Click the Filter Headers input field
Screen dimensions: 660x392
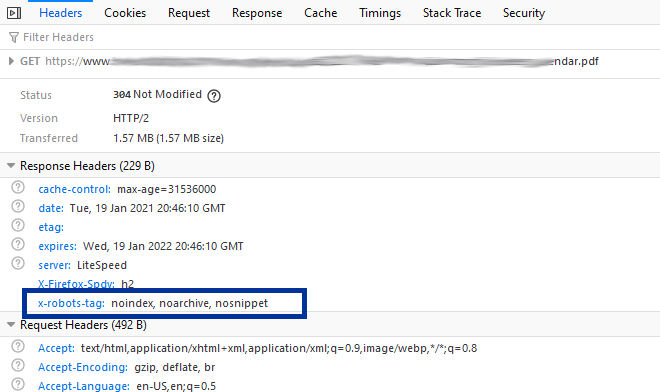point(330,37)
